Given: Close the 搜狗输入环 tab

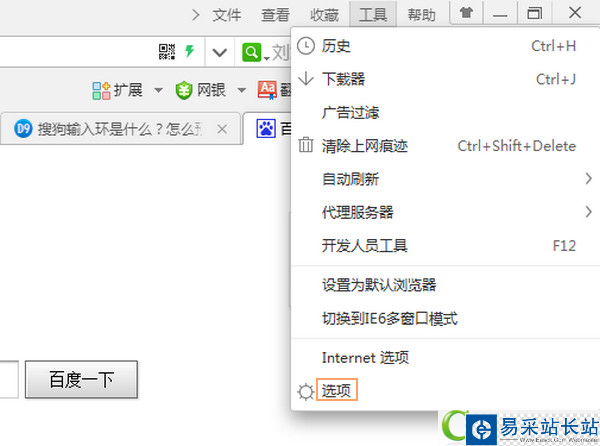Looking at the screenshot, I should 222,129.
